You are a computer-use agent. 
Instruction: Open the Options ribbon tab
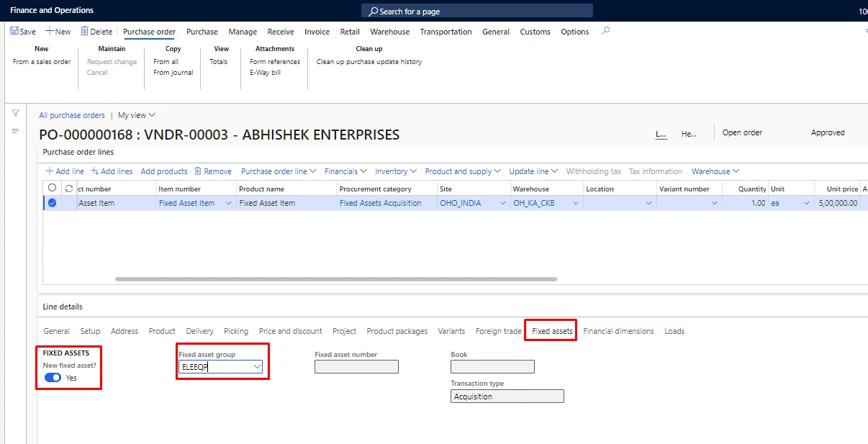[575, 32]
